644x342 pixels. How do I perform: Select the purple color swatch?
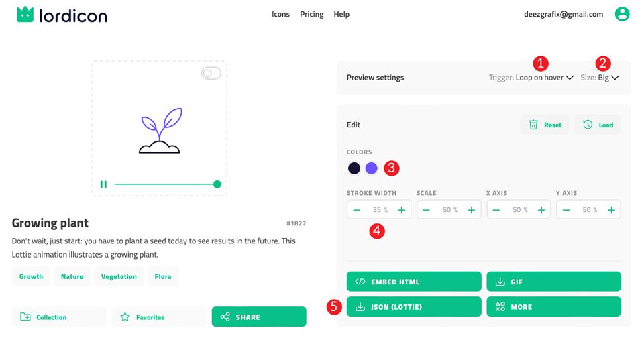pos(371,168)
